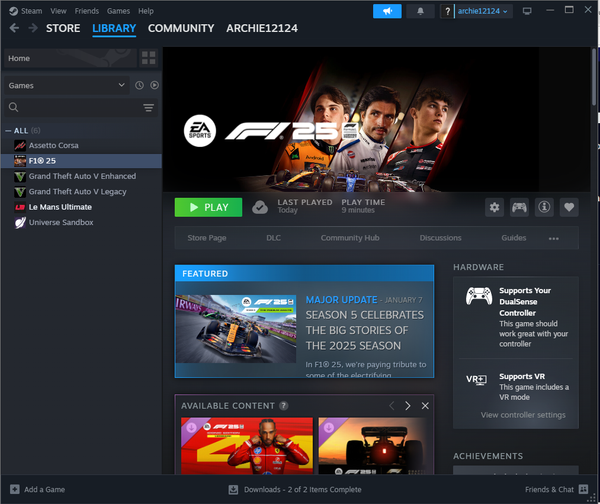Open F1 25 game settings gear

[x=493, y=207]
